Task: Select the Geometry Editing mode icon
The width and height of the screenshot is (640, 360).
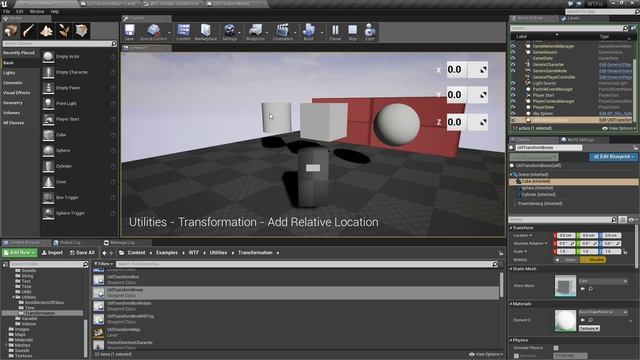Action: tap(82, 31)
